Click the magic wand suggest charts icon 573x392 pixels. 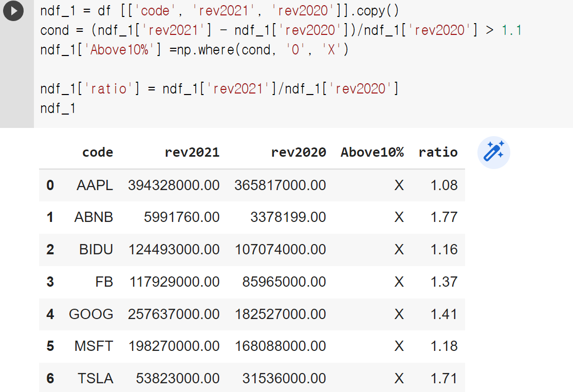tap(494, 153)
